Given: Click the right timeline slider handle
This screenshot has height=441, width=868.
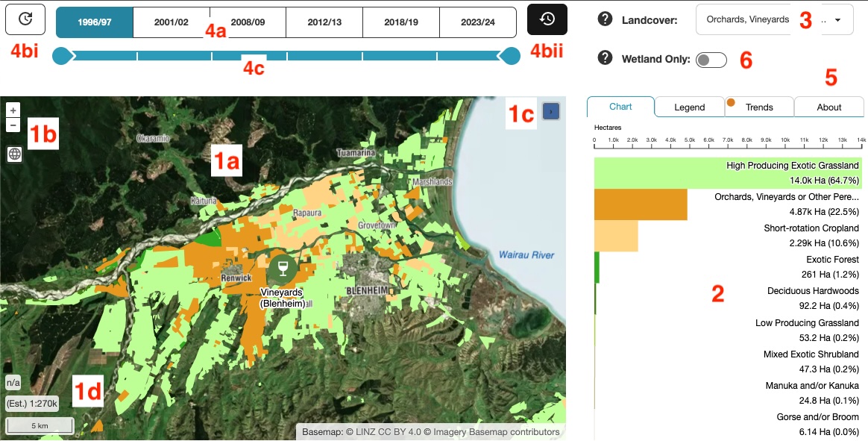Looking at the screenshot, I should coord(511,56).
